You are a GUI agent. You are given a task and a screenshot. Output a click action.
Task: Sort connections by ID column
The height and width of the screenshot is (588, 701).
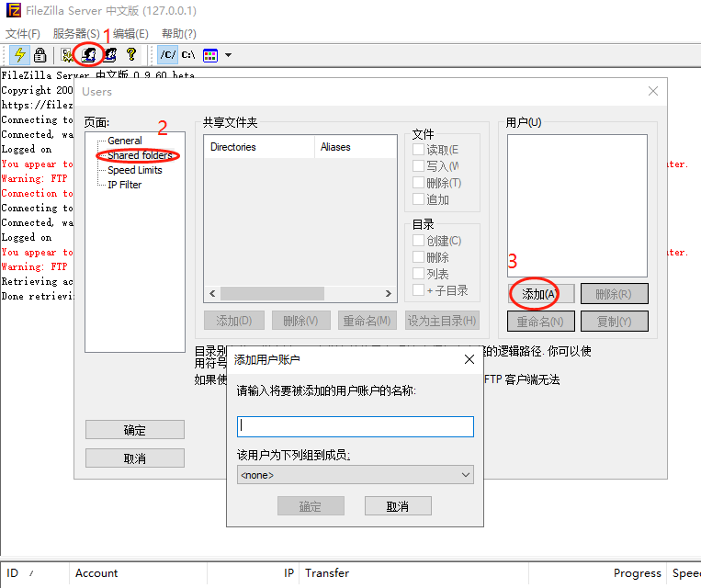pyautogui.click(x=34, y=573)
